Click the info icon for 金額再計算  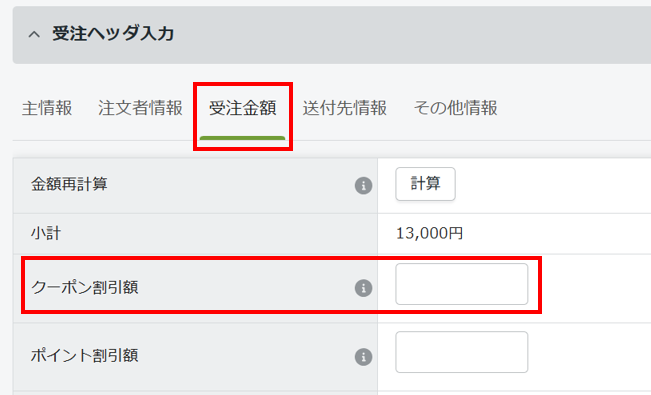tap(363, 185)
